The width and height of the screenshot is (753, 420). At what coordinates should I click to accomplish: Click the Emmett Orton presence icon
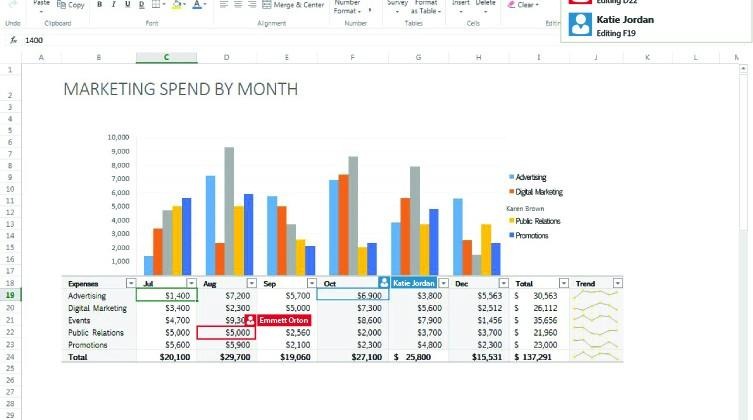coord(250,320)
